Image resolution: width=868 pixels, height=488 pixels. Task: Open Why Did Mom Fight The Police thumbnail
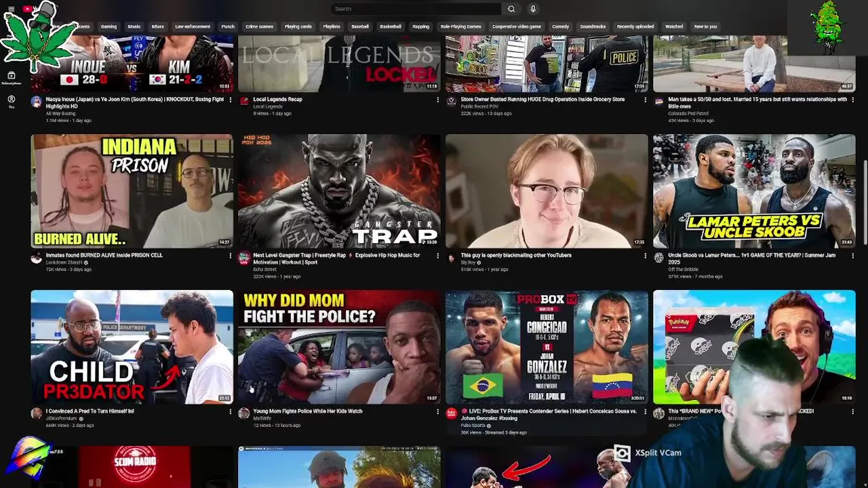339,347
